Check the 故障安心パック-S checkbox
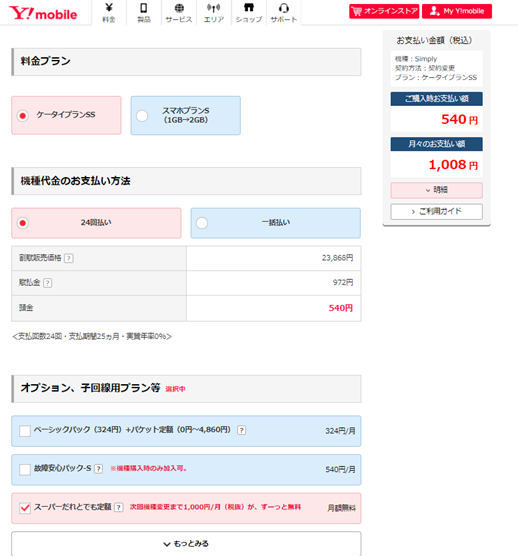The width and height of the screenshot is (518, 556). pos(25,470)
